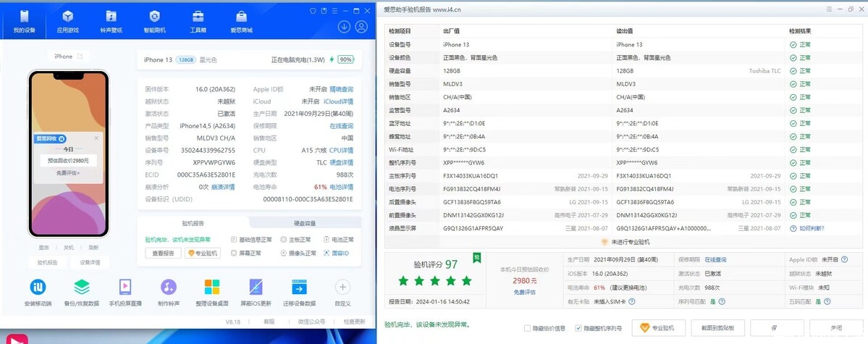The image size is (868, 344).
Task: Click the 查看报告 button
Action: point(164,253)
